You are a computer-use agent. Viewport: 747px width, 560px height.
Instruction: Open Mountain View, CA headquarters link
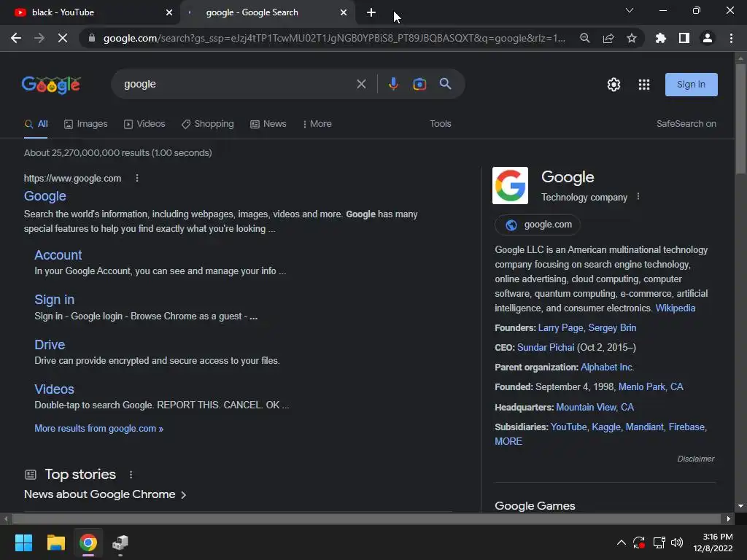(x=595, y=407)
